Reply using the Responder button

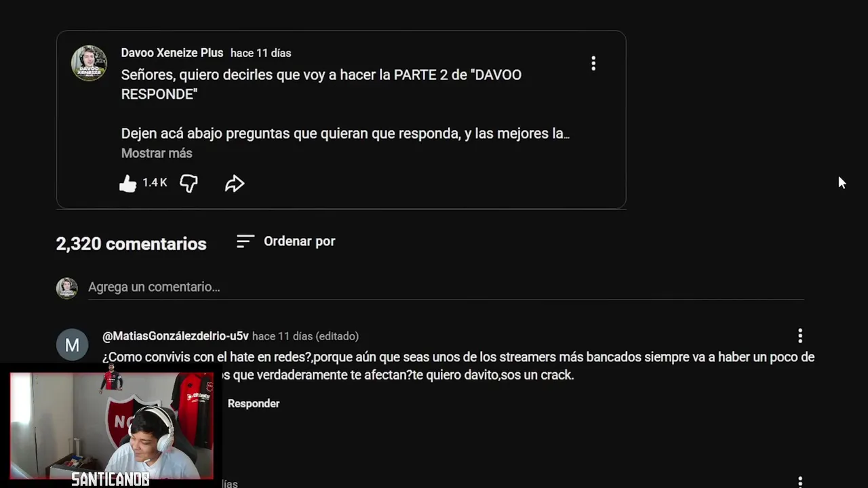point(254,403)
